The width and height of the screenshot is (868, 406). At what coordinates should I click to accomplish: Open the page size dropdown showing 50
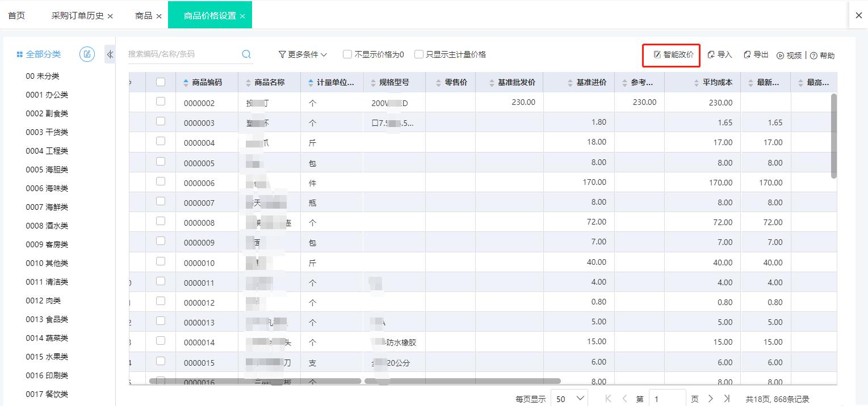click(568, 398)
